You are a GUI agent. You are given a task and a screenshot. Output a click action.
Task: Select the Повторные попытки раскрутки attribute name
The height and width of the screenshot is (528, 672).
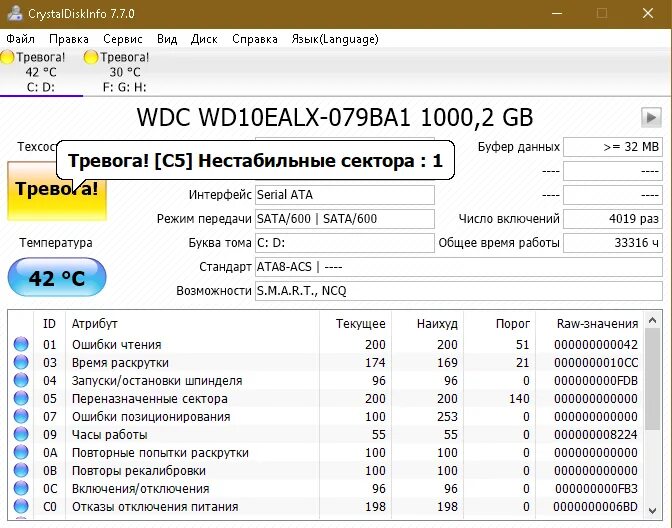[160, 453]
